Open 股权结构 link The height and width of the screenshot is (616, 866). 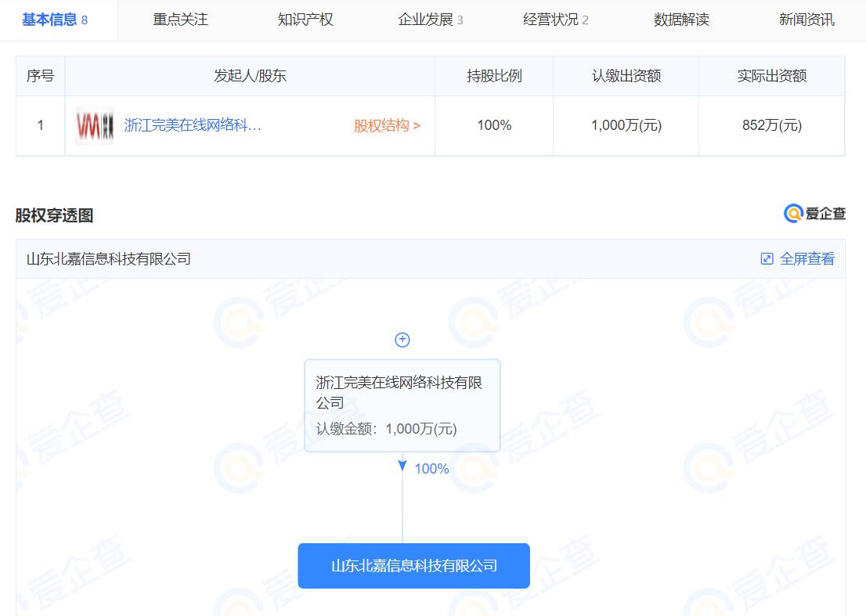pos(387,126)
